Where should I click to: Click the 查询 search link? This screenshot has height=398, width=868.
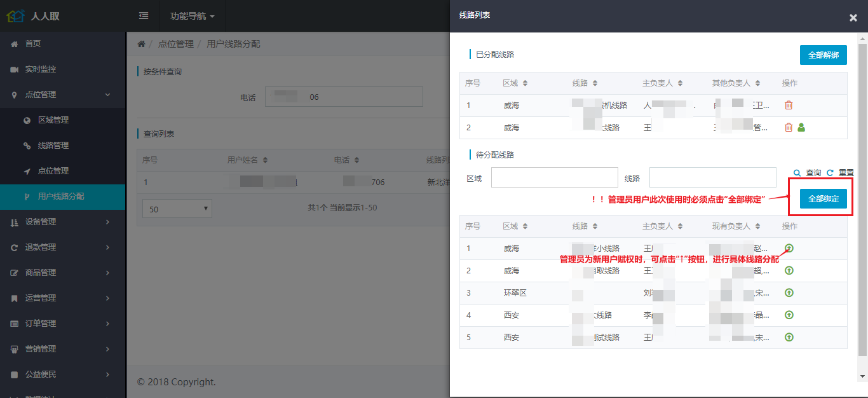click(807, 173)
